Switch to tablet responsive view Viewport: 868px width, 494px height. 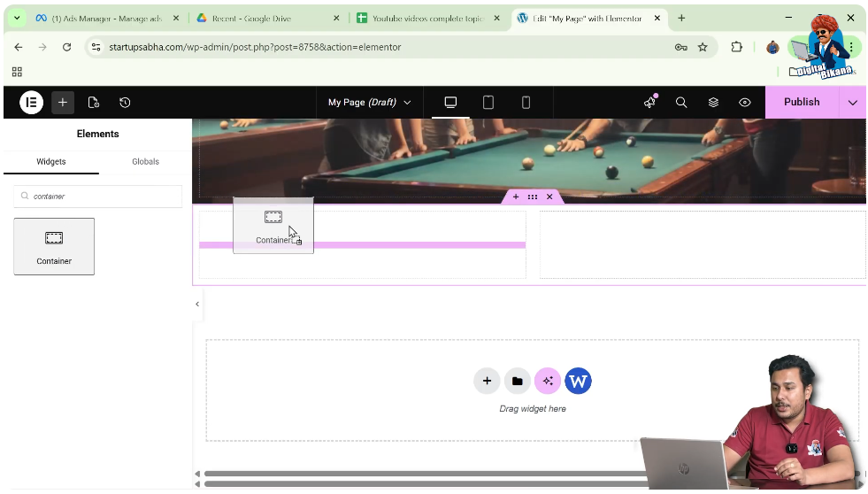[x=488, y=103]
